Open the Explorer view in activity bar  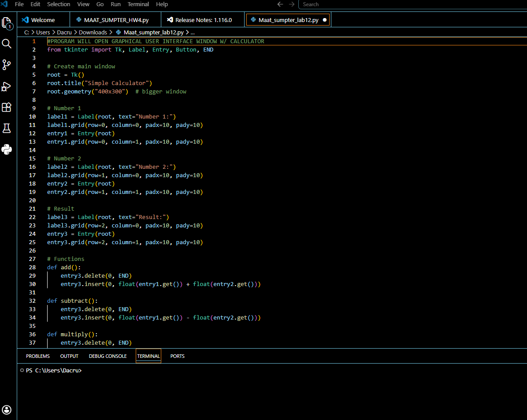pos(7,22)
